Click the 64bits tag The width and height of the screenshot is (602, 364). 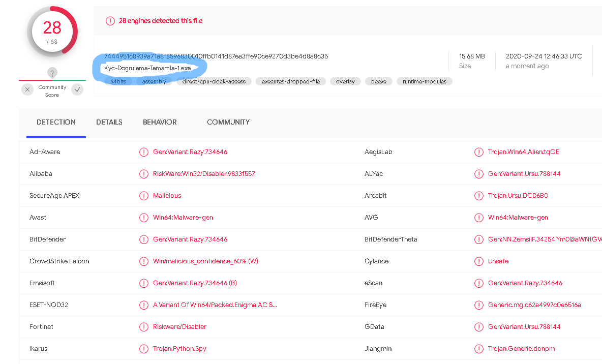[118, 81]
